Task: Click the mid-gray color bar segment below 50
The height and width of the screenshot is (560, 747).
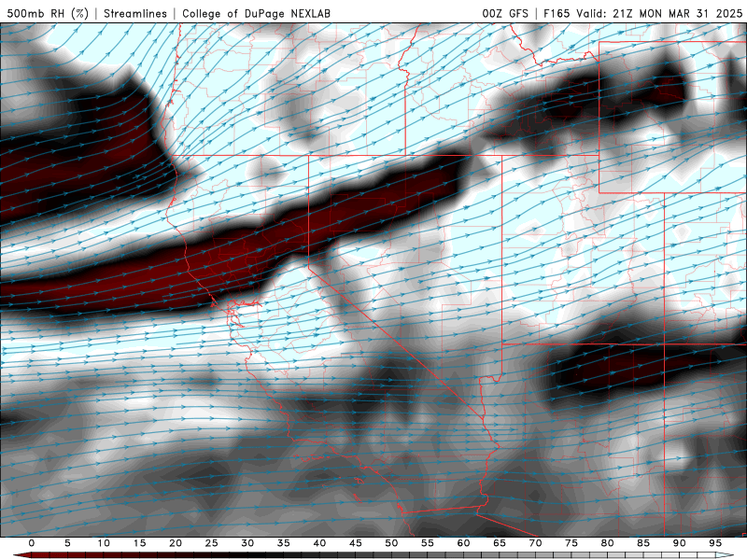Action: [x=382, y=555]
